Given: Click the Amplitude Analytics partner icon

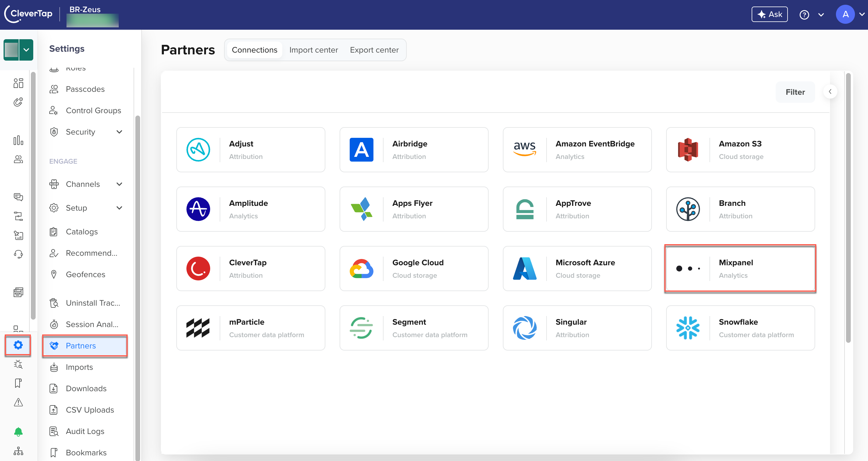Looking at the screenshot, I should pos(199,209).
